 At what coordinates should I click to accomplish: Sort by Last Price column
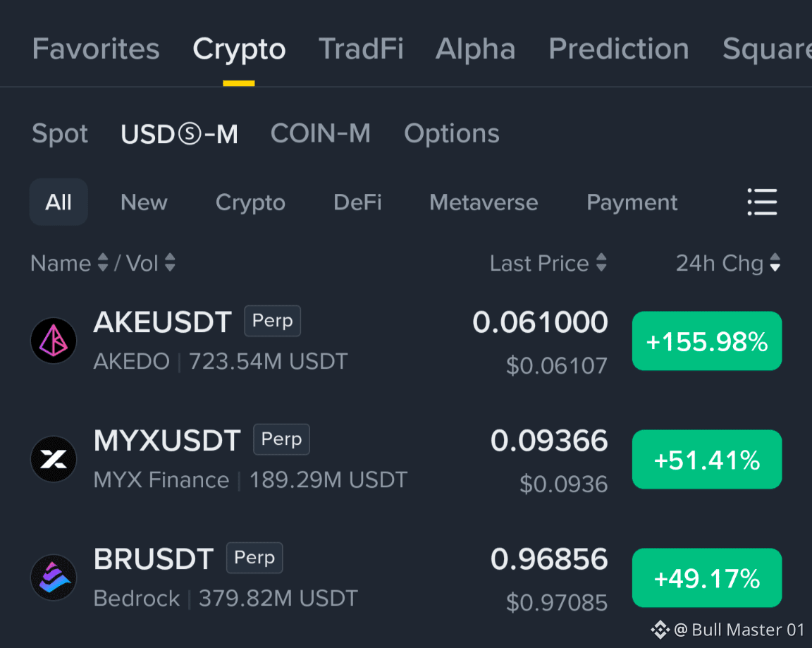click(548, 263)
